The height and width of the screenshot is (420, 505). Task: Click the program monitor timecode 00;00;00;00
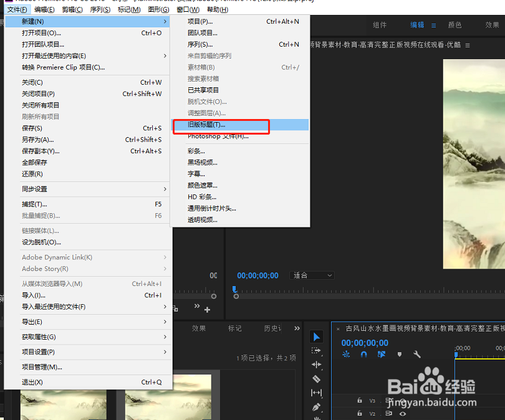coord(257,275)
